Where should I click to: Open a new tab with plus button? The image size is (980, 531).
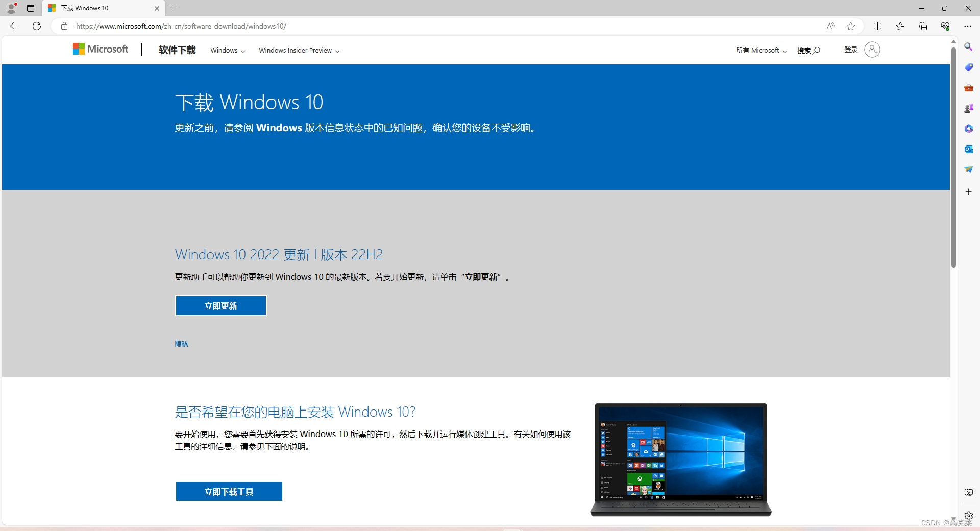click(x=174, y=8)
